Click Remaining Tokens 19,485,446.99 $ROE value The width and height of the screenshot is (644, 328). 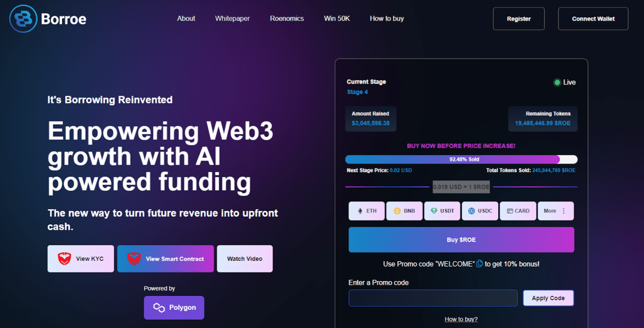click(x=543, y=123)
